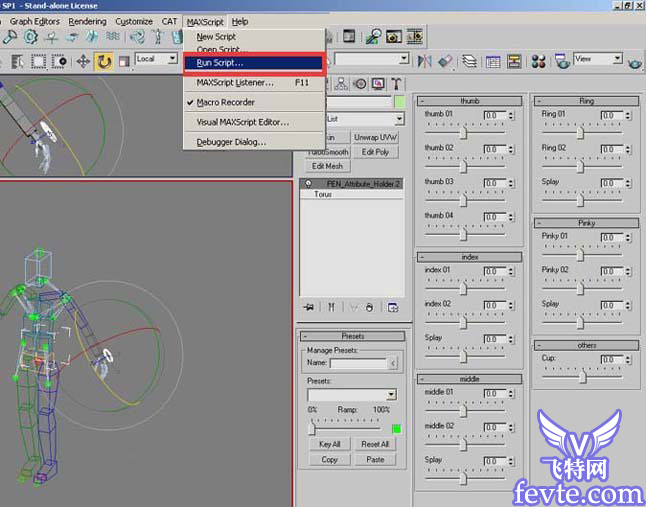
Task: Click the preset Ramp slider handle
Action: click(x=312, y=428)
